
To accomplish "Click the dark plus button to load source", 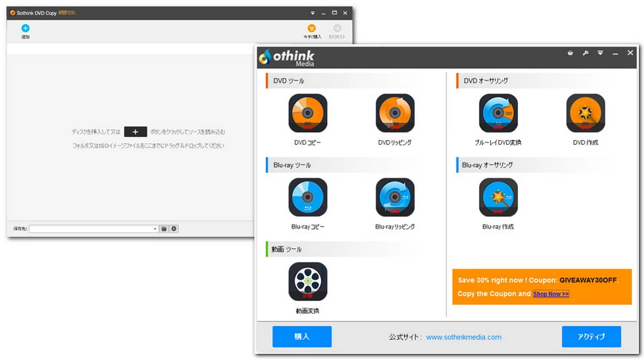I will [x=135, y=132].
